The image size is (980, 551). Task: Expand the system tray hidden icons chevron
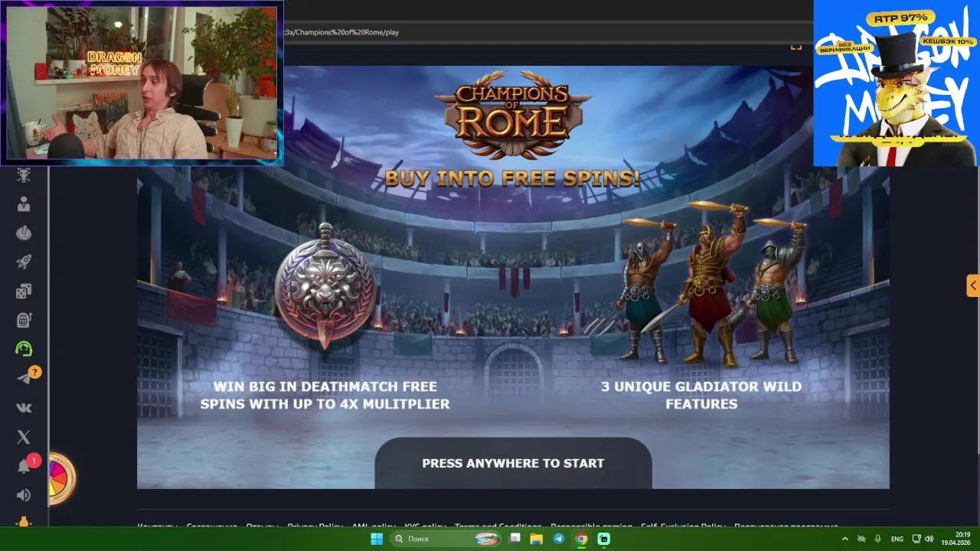845,539
